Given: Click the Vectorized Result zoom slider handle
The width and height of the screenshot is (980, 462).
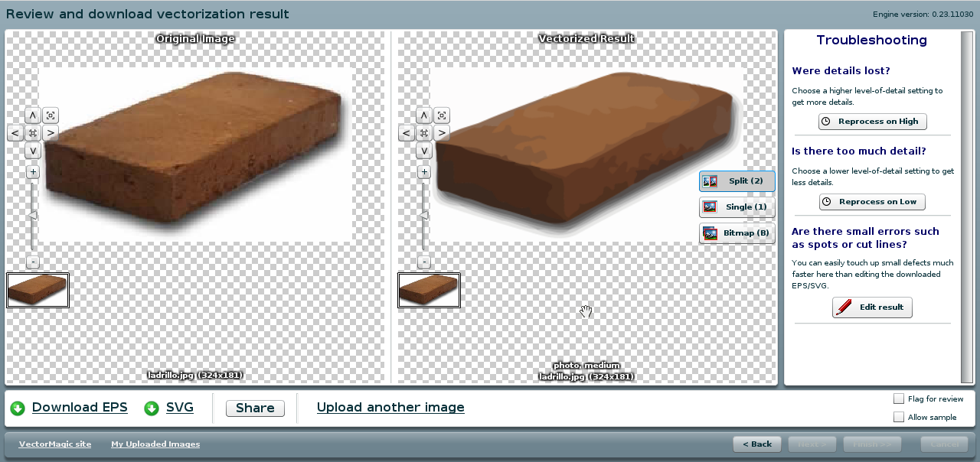Looking at the screenshot, I should click(423, 216).
